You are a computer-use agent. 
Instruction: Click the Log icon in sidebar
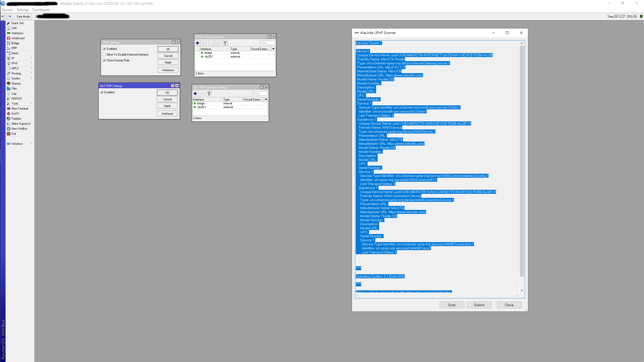[x=9, y=94]
